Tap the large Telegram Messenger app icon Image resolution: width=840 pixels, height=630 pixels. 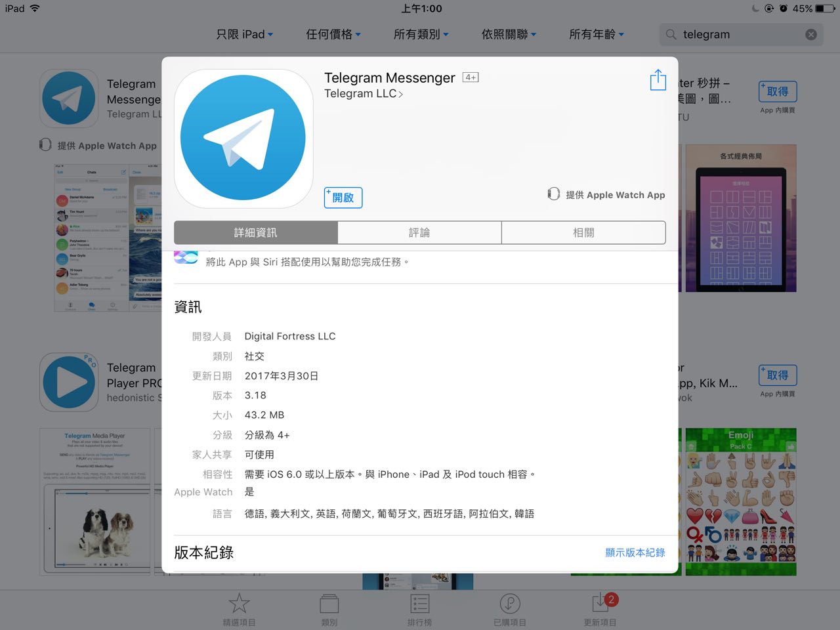(243, 138)
